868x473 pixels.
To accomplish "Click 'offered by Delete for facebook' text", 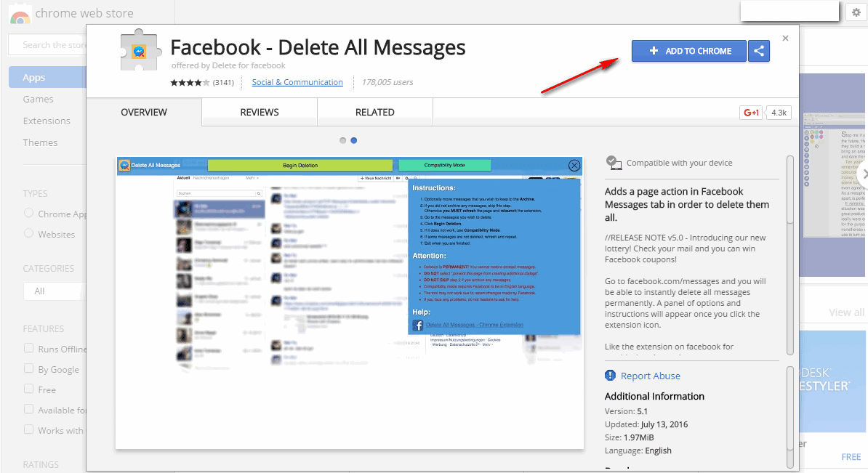I will tap(228, 65).
